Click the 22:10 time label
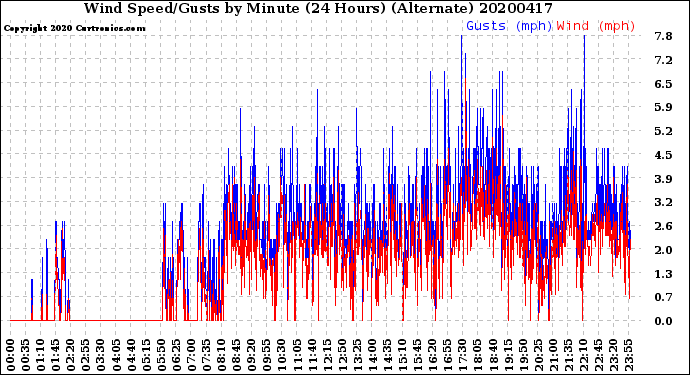This screenshot has height=375, width=690. coord(583,355)
